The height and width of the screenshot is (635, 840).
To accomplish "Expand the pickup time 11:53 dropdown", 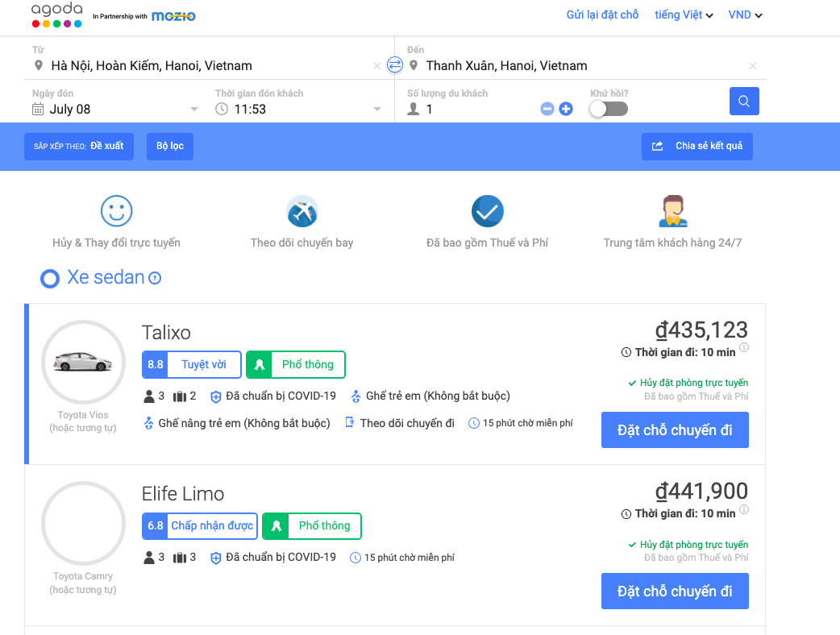I will [377, 110].
